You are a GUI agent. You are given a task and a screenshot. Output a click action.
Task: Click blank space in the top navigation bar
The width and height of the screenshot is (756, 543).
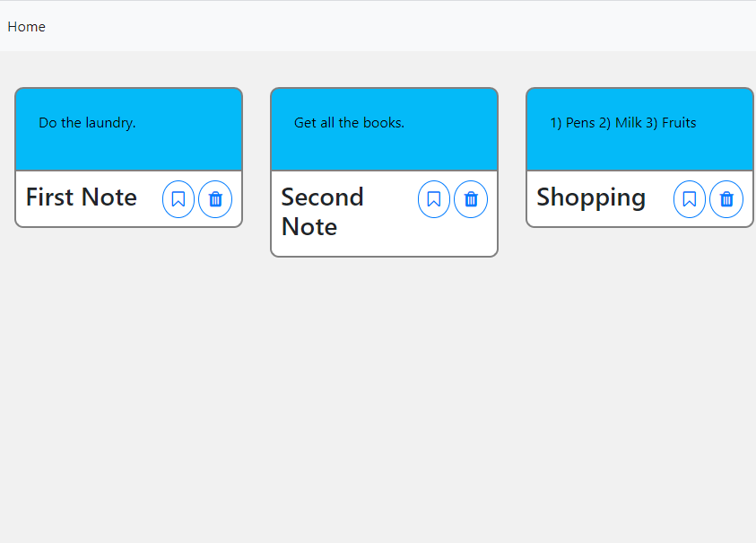(x=386, y=27)
